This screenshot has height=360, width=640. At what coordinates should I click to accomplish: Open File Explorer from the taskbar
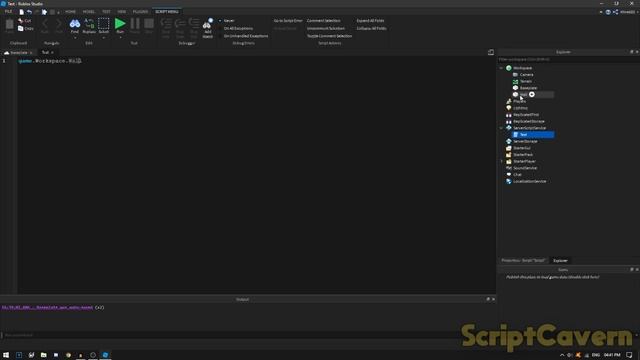pyautogui.click(x=43, y=355)
